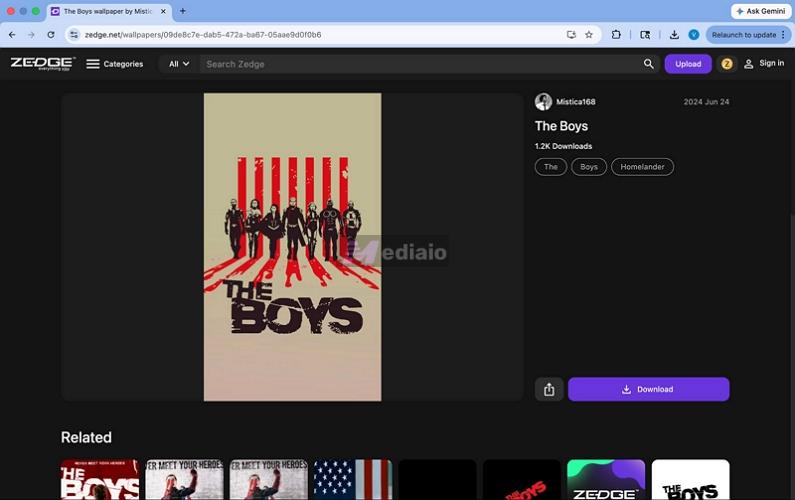Screen dimensions: 795x500
Task: Open Categories hamburger menu
Action: pos(115,64)
